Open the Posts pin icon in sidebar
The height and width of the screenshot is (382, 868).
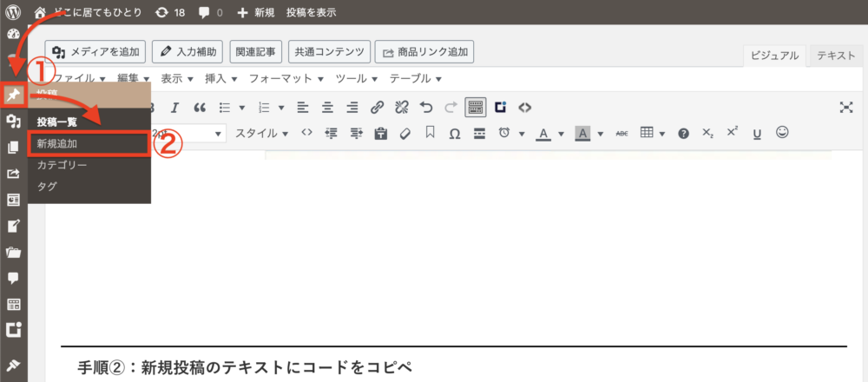[x=13, y=95]
